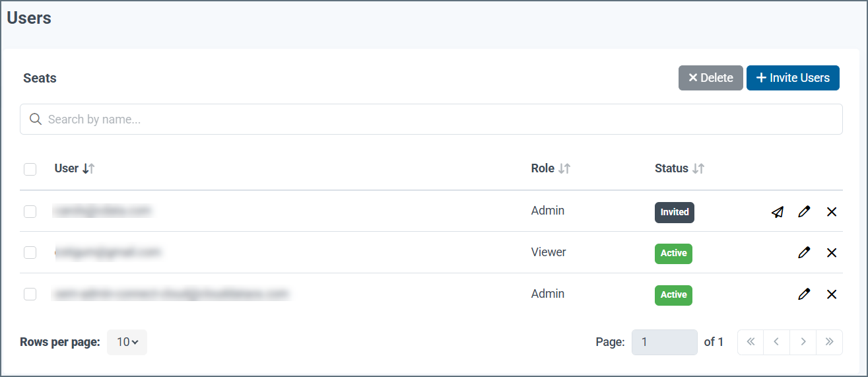Click the Admin role in last row
This screenshot has height=377, width=868.
coord(548,294)
